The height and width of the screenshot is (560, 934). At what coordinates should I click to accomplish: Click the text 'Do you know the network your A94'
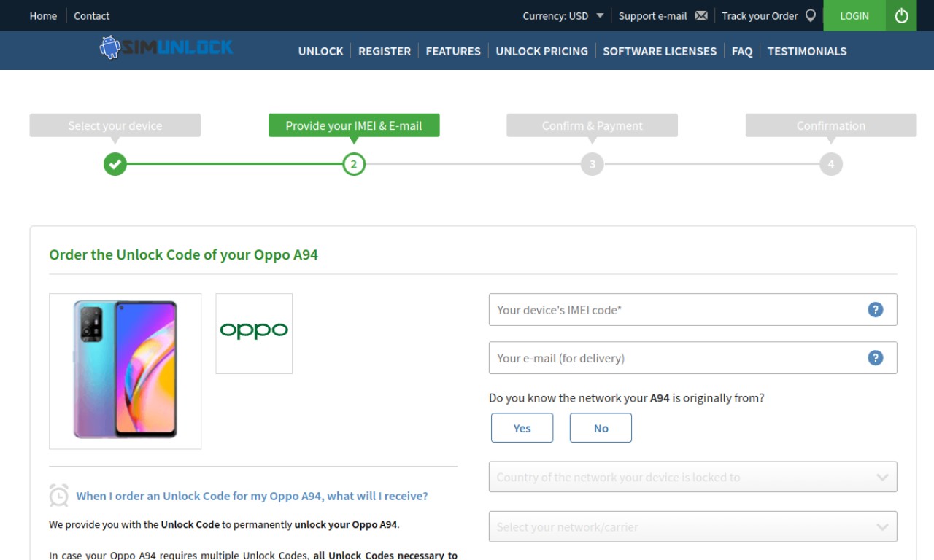579,398
